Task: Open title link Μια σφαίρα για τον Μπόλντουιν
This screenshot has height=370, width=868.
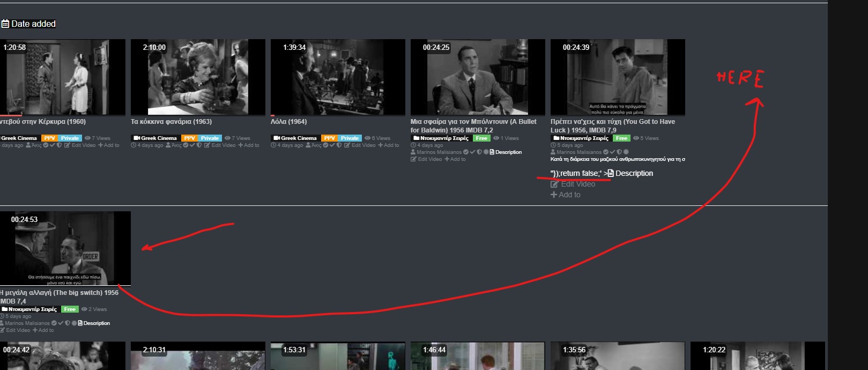Action: click(x=473, y=126)
